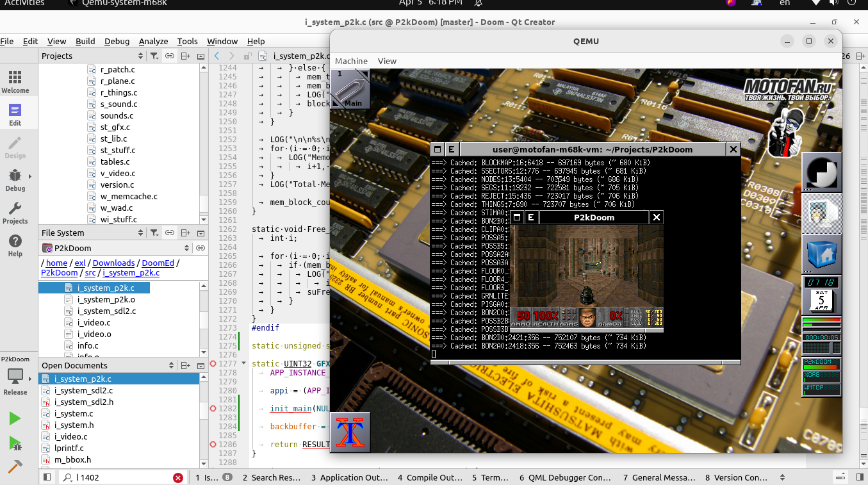Collapse the function fold arrow at line 1277

(244, 364)
